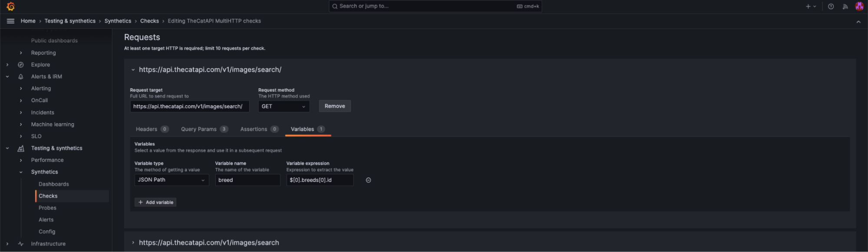Click the Testing & synthetics icon
This screenshot has height=252, width=868.
(x=21, y=149)
